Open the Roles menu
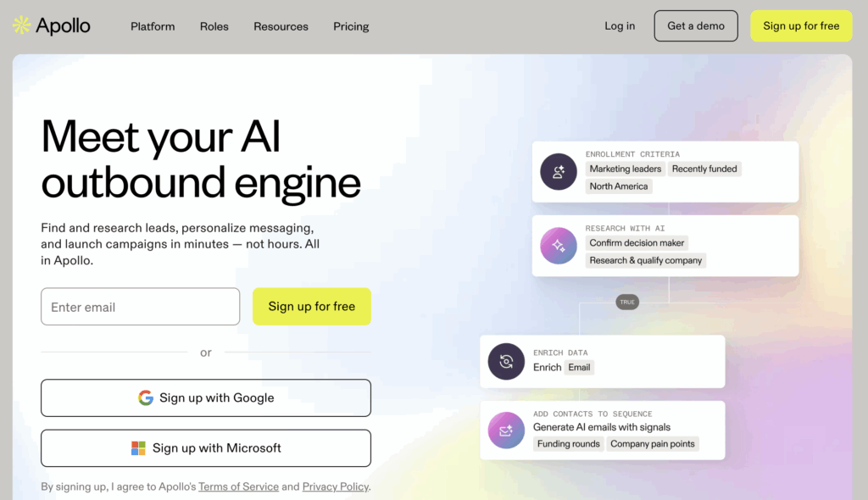 [214, 26]
